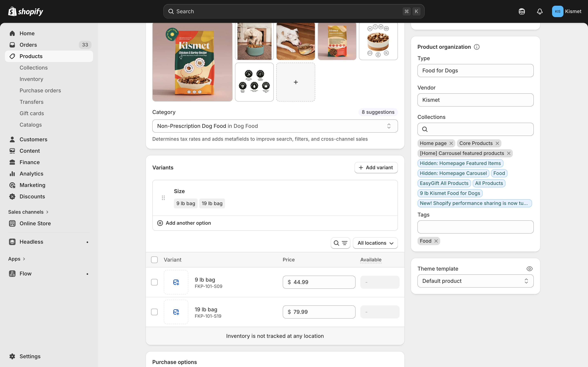Open Orders from the sidebar
588x367 pixels.
[28, 45]
